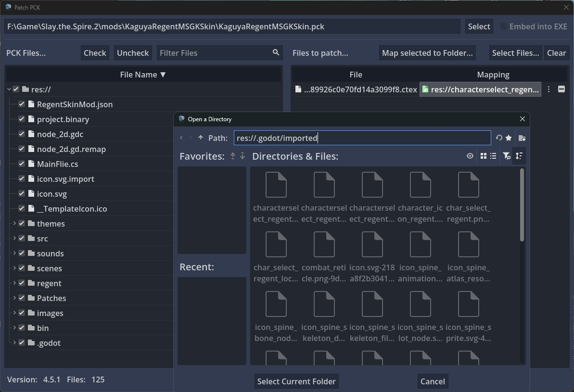This screenshot has height=392, width=574.
Task: Open the file filter options icon
Action: pyautogui.click(x=507, y=156)
